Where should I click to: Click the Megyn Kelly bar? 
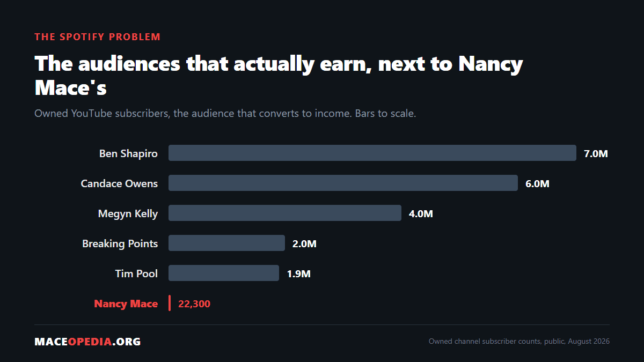[x=285, y=213]
